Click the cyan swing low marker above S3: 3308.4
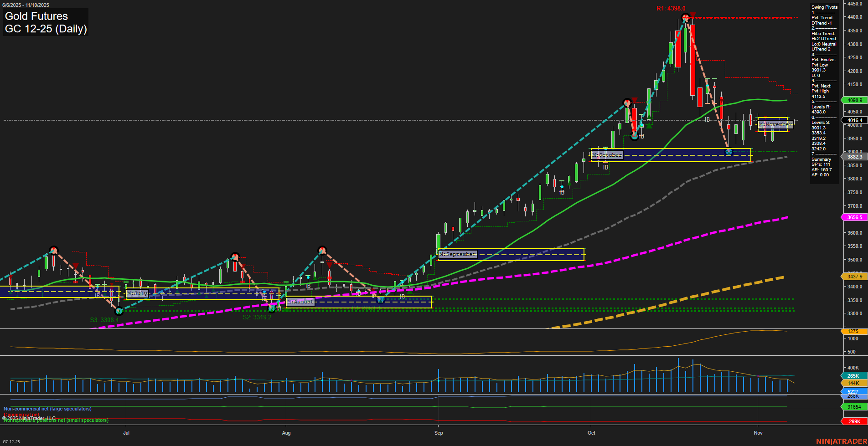 [119, 311]
